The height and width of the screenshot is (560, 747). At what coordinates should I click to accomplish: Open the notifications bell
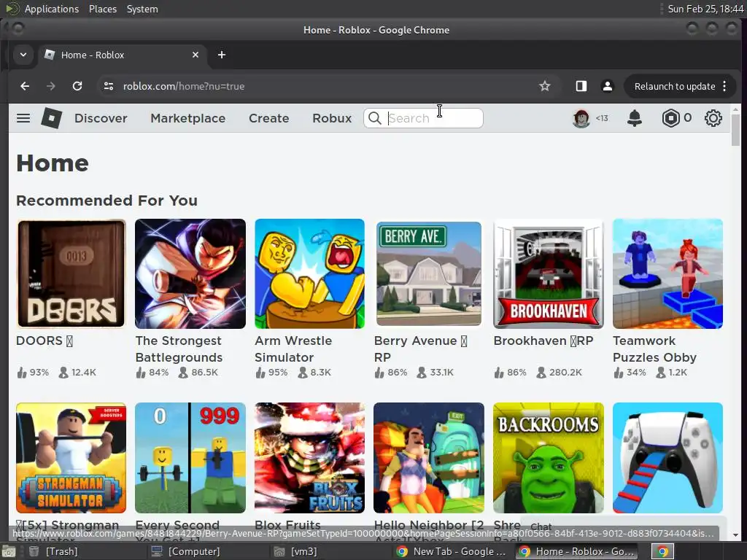(x=634, y=118)
